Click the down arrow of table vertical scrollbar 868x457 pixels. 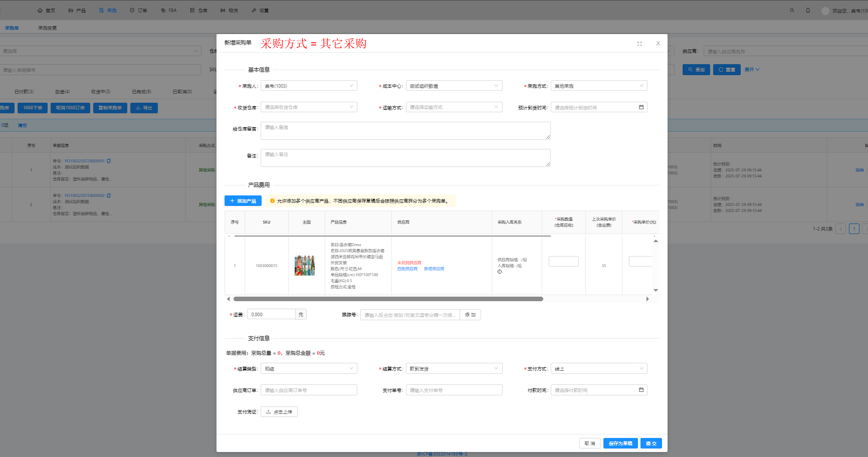pyautogui.click(x=656, y=291)
